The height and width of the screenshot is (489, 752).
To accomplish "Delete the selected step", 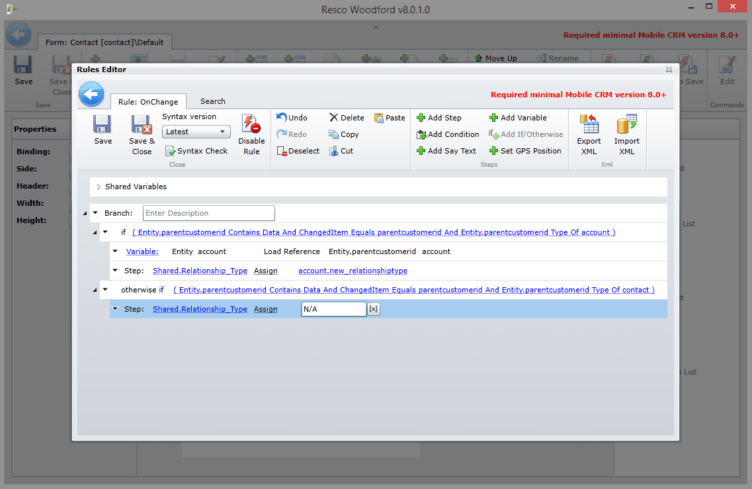I will pyautogui.click(x=346, y=117).
